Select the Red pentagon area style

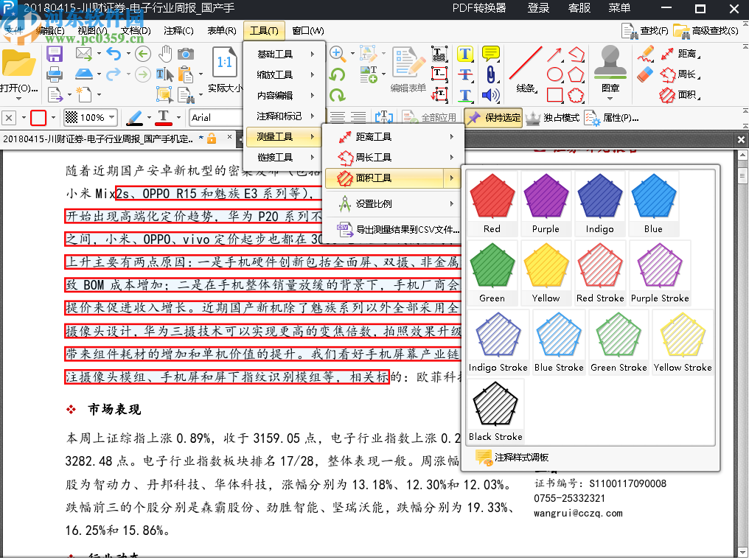pos(492,195)
